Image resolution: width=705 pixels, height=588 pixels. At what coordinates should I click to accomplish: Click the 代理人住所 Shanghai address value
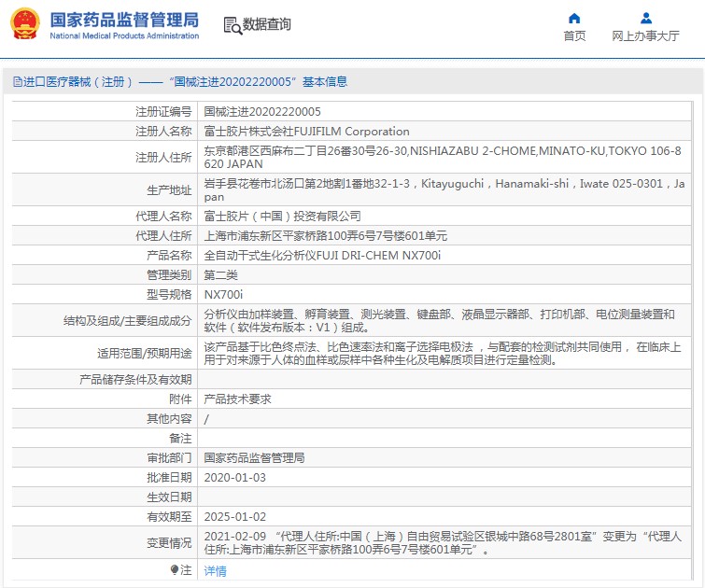click(x=326, y=235)
